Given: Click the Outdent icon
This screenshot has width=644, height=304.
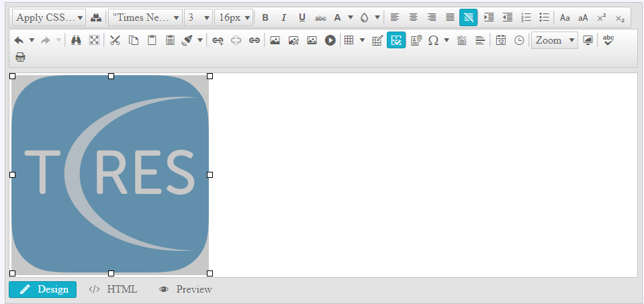Looking at the screenshot, I should [507, 17].
